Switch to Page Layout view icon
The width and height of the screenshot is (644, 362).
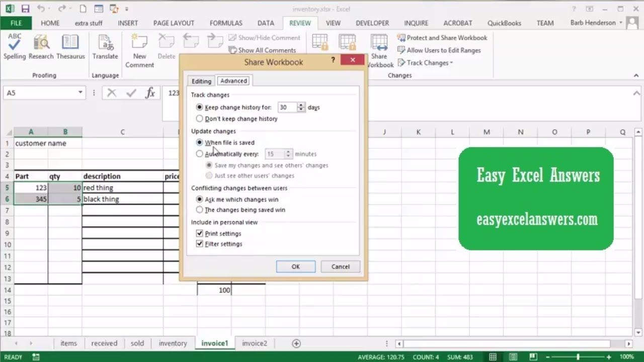[x=512, y=357]
